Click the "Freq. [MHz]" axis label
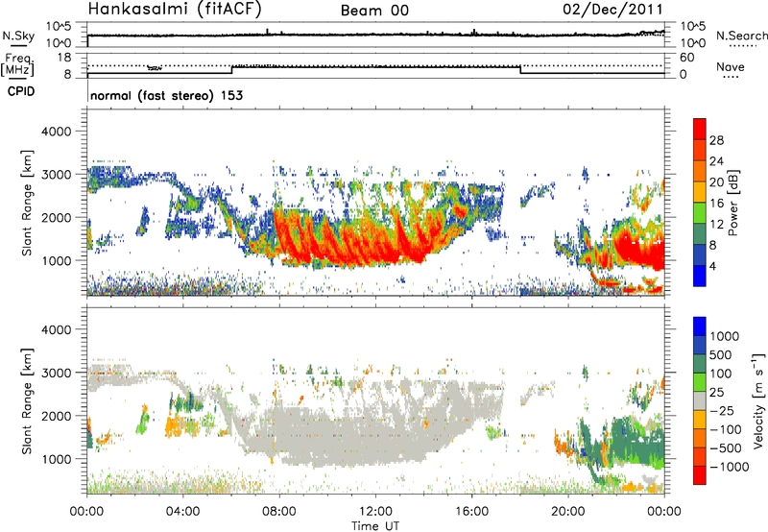Image resolution: width=768 pixels, height=532 pixels. click(x=17, y=64)
